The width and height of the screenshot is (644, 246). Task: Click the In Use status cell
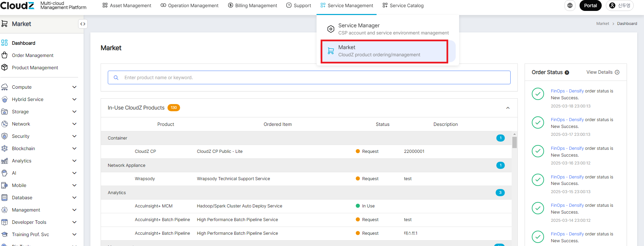[x=365, y=206]
